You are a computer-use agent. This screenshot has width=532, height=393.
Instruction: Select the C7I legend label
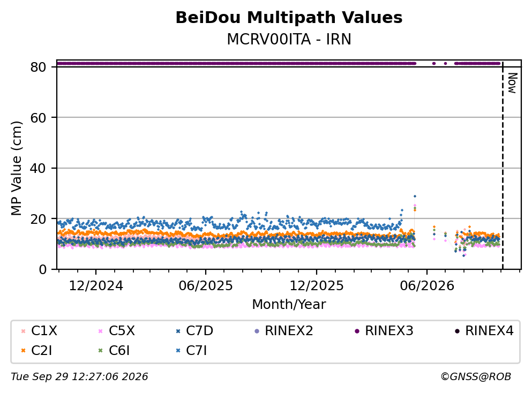(197, 351)
